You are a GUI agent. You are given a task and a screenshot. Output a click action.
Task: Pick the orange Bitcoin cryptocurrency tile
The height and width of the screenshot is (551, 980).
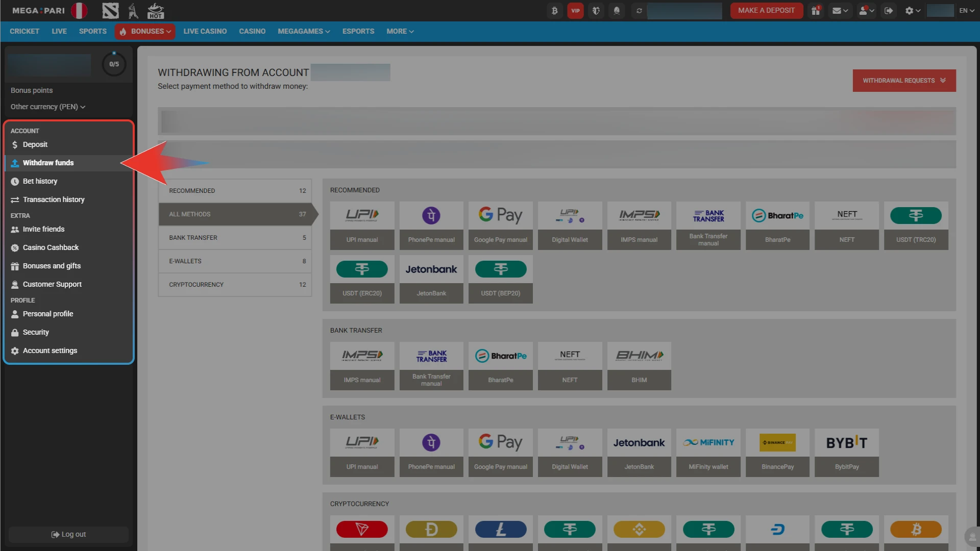click(916, 533)
